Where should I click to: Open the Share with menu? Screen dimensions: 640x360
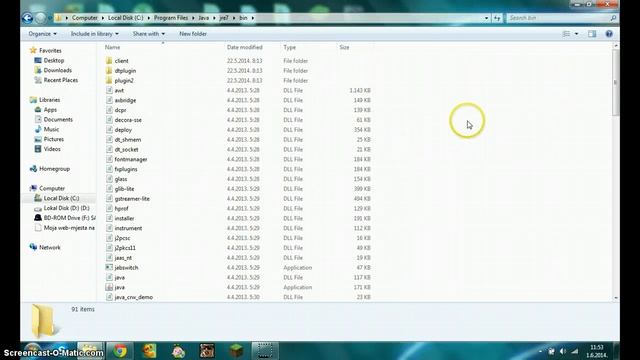click(x=149, y=34)
